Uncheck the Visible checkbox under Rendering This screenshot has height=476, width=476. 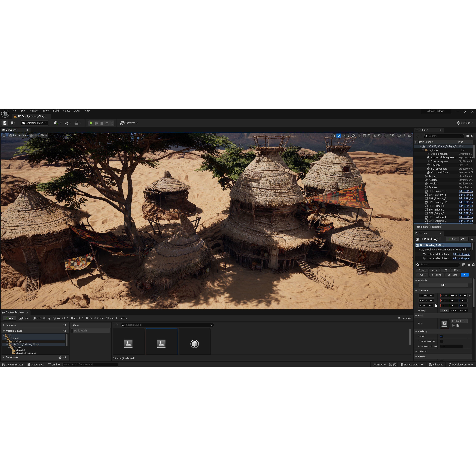point(441,337)
